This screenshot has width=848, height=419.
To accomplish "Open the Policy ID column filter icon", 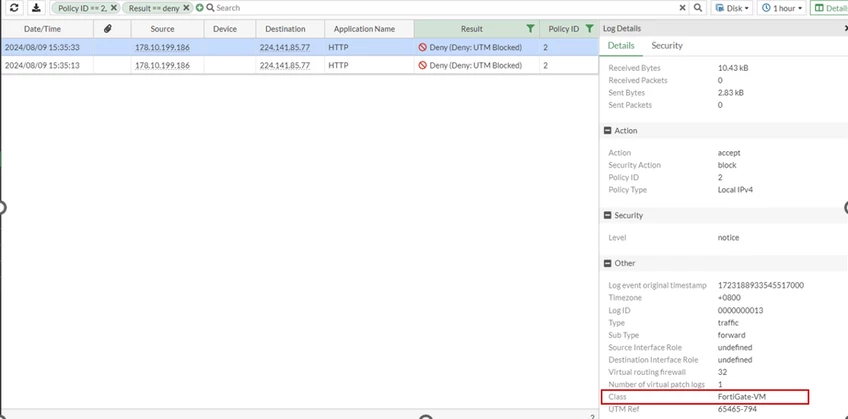I will [589, 29].
